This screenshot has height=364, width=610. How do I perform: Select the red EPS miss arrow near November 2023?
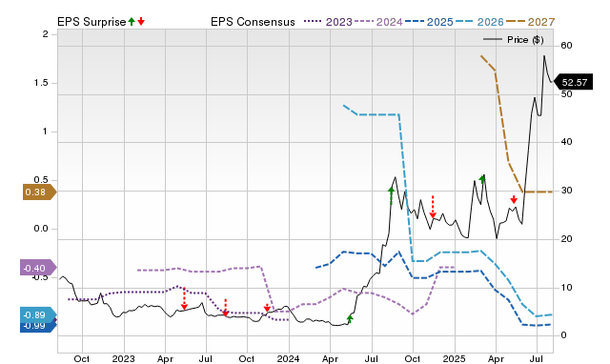click(x=267, y=308)
